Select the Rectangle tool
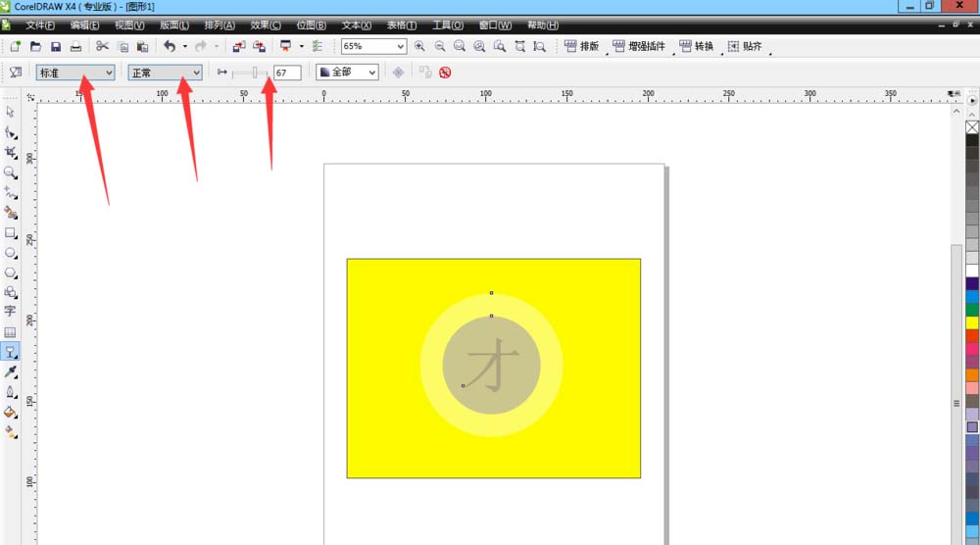Viewport: 980px width, 545px height. 10,232
